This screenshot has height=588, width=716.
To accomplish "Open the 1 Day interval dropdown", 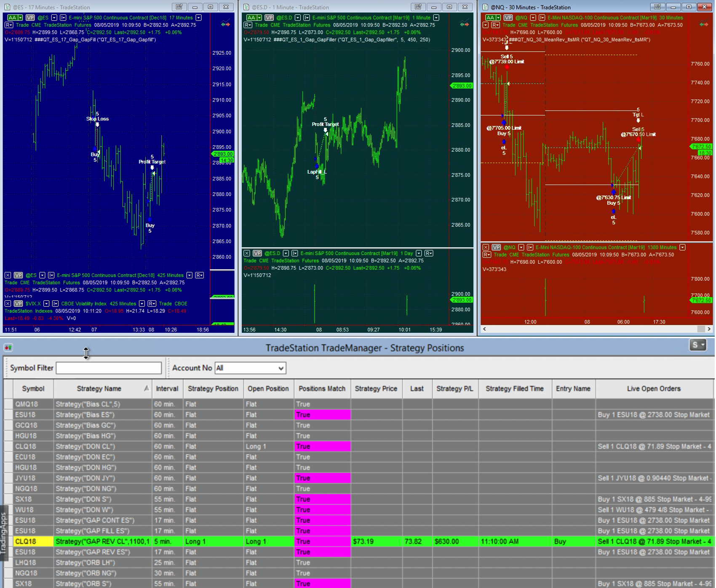I will pyautogui.click(x=419, y=253).
